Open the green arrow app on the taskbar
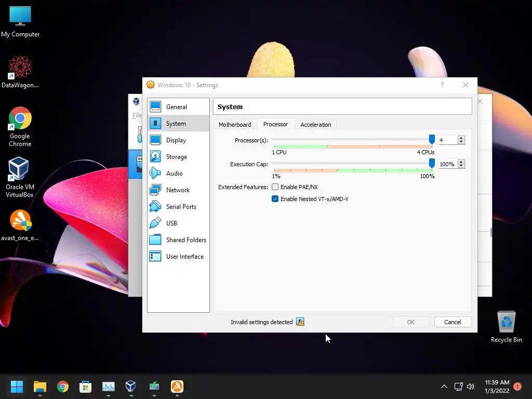Viewport: 532px width, 399px height. click(154, 387)
